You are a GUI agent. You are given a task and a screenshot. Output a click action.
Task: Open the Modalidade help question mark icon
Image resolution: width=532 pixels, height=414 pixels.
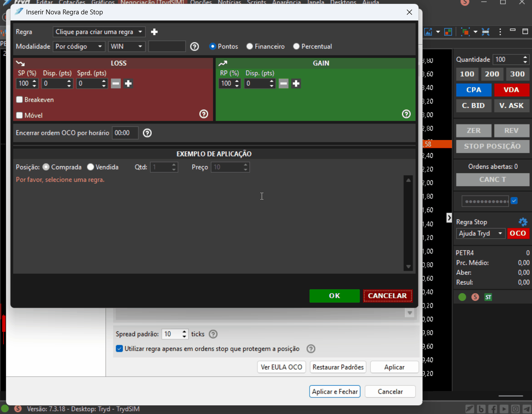click(x=195, y=47)
